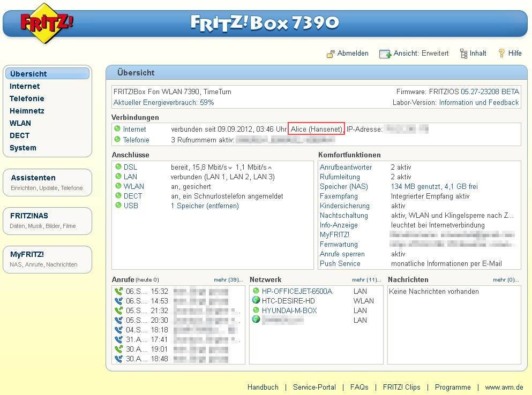The height and width of the screenshot is (395, 532).
Task: Click the call icon for the 18:18 call
Action: pos(119,330)
